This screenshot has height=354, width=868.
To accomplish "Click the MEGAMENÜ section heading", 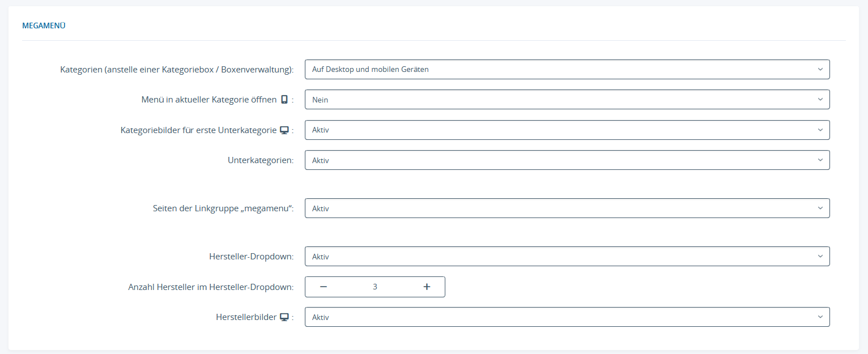I will [44, 25].
